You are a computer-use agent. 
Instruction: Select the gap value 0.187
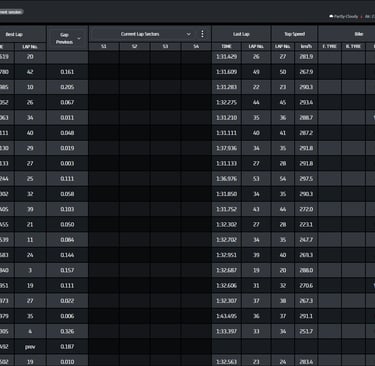click(x=67, y=347)
